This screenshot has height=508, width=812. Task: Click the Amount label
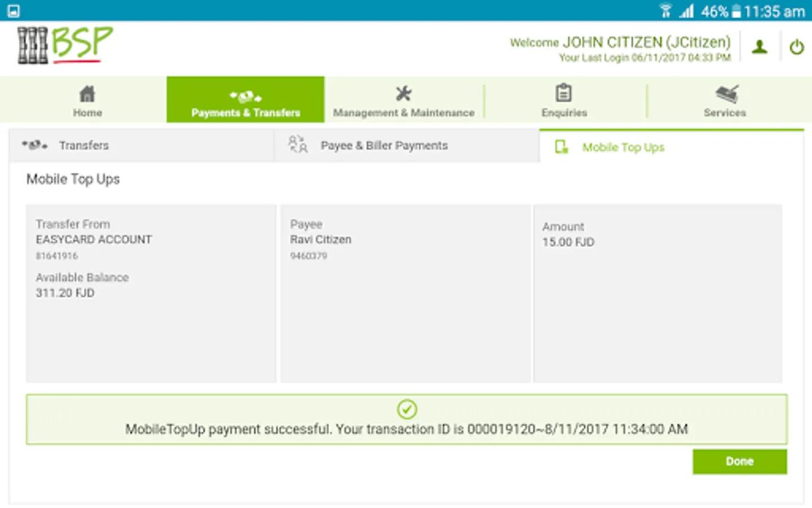point(563,227)
